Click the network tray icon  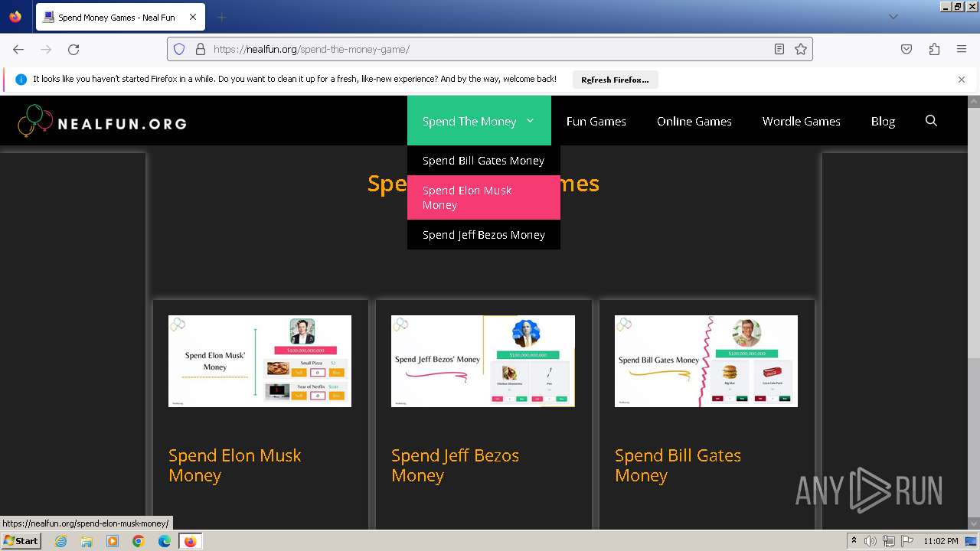click(x=889, y=541)
